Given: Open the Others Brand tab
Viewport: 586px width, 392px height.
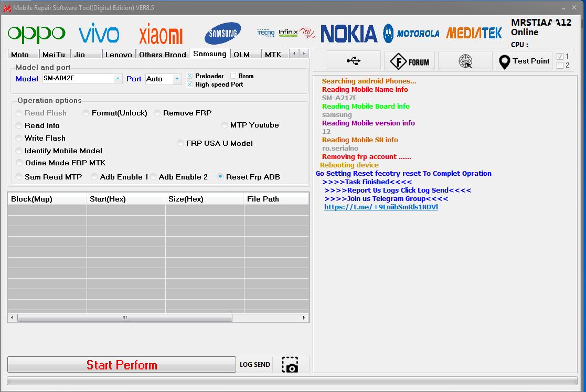Looking at the screenshot, I should pos(163,54).
